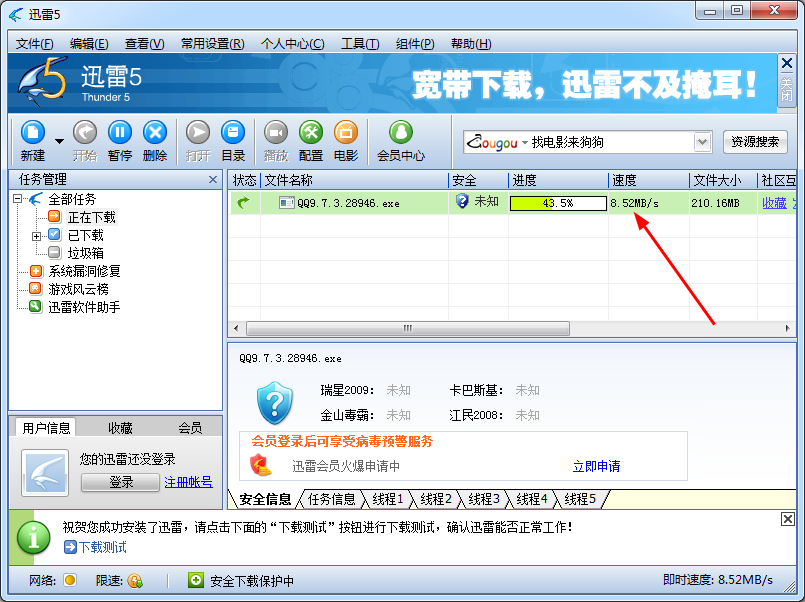
Task: Close the 任务管理 panel
Action: click(x=213, y=180)
